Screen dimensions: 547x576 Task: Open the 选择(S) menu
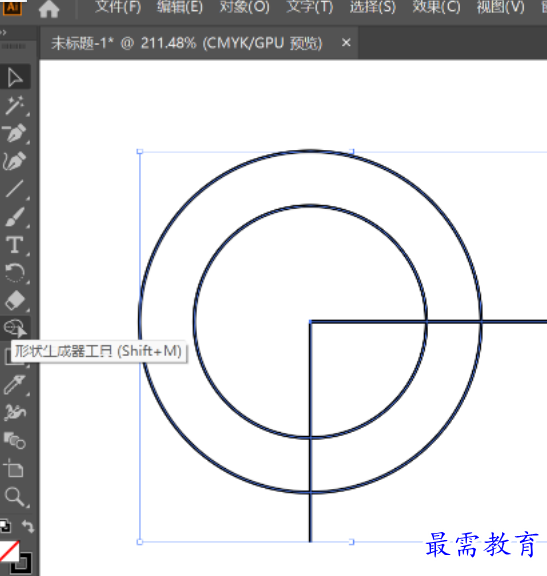373,7
